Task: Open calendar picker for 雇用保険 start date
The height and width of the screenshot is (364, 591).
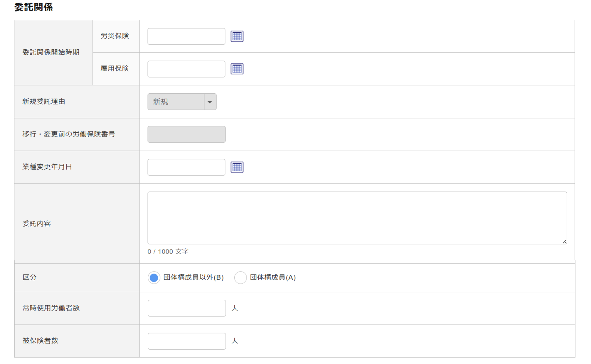Action: [x=237, y=69]
